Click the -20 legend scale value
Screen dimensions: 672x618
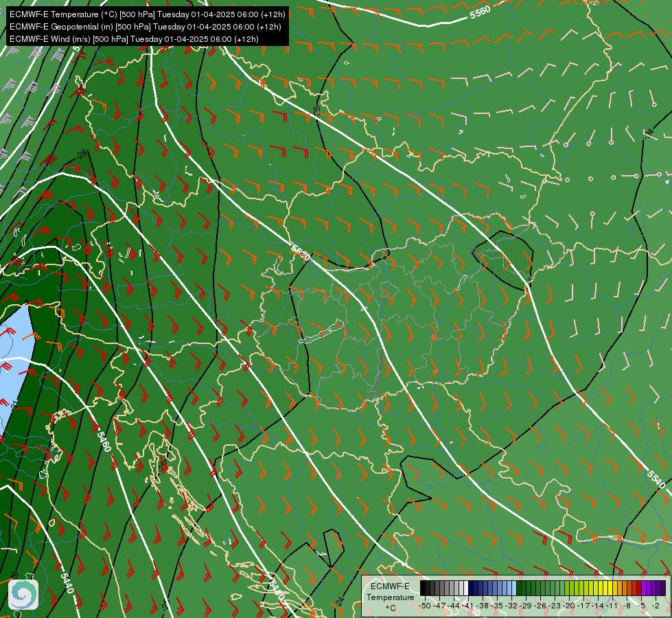[x=569, y=606]
